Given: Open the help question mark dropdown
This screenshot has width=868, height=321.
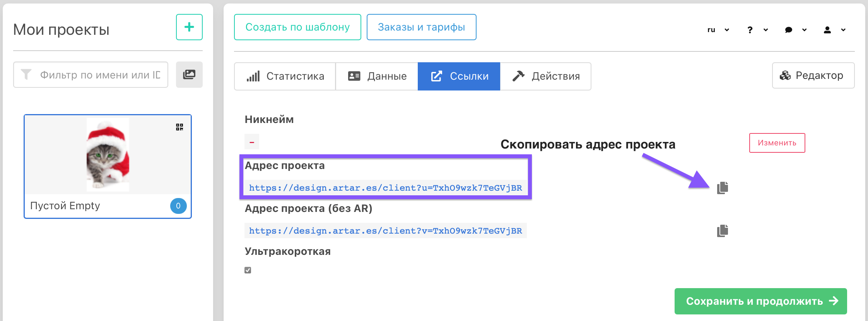Looking at the screenshot, I should click(757, 30).
